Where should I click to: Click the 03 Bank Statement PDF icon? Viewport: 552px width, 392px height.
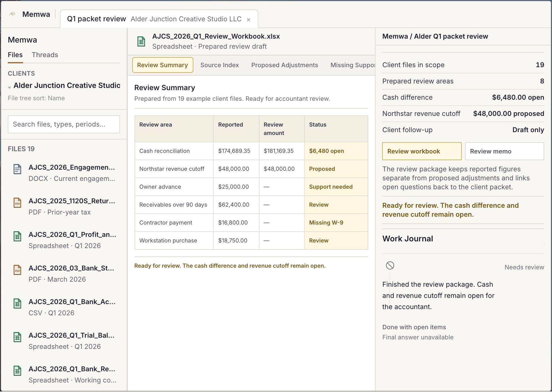pyautogui.click(x=17, y=270)
